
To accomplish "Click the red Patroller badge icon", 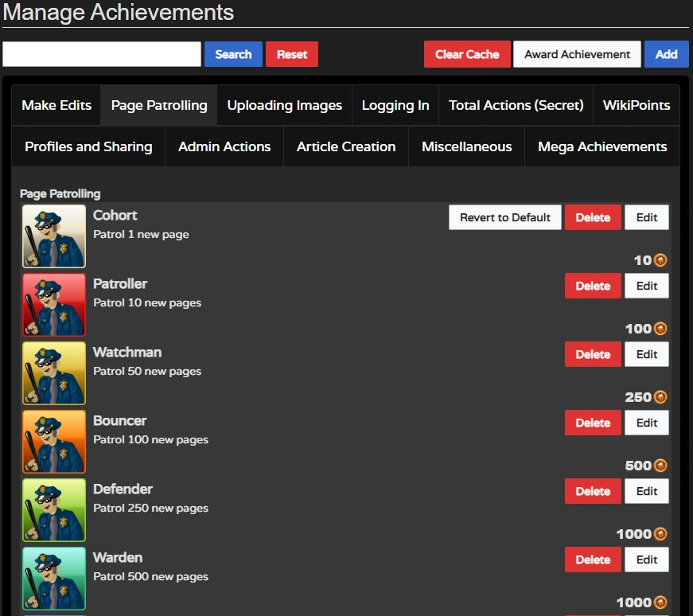I will pyautogui.click(x=53, y=304).
